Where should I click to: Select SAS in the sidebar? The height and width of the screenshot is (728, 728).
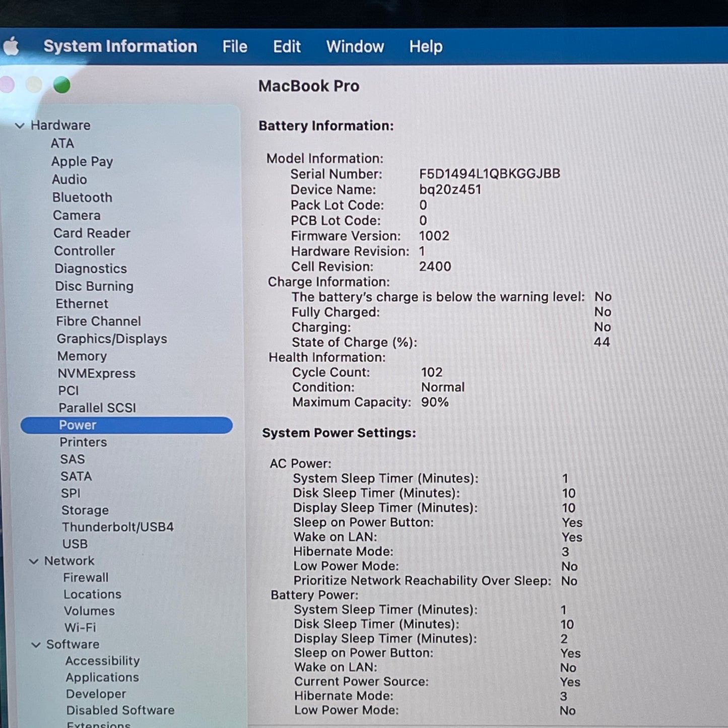73,459
